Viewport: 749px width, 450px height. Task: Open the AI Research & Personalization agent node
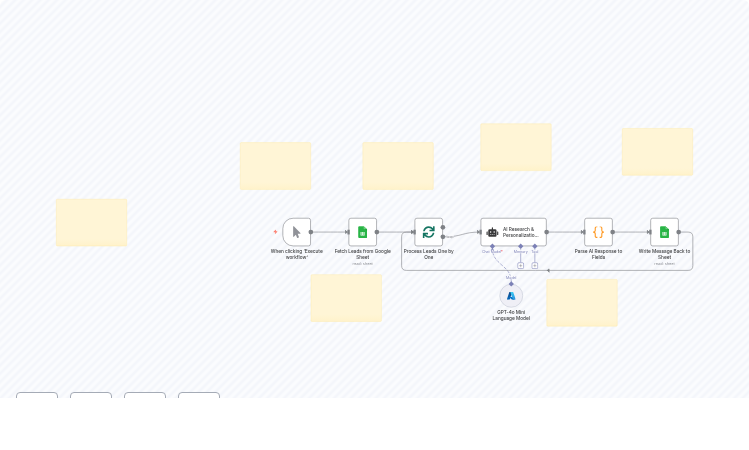click(x=513, y=232)
